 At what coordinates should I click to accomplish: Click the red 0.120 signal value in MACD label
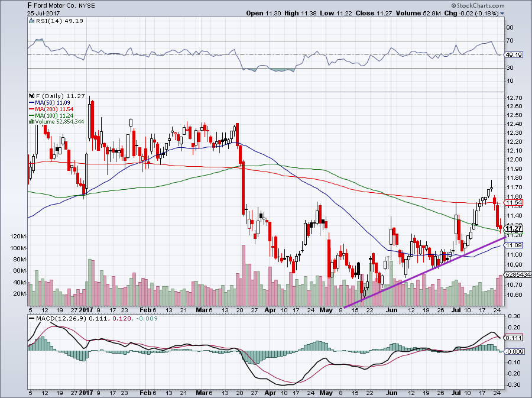click(121, 319)
